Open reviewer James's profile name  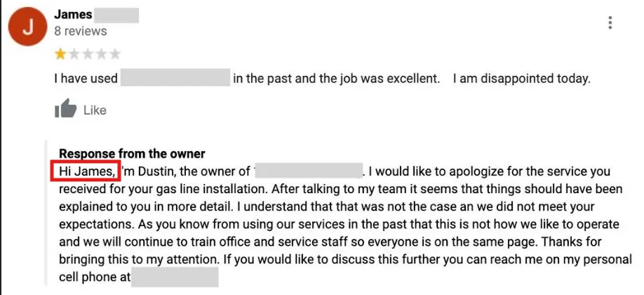pos(72,15)
